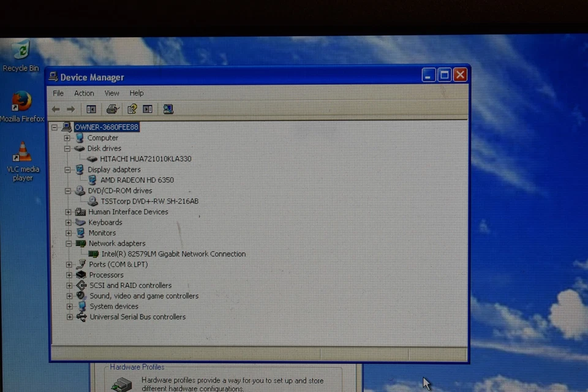The width and height of the screenshot is (588, 392).
Task: Open the Action menu
Action: [x=84, y=93]
